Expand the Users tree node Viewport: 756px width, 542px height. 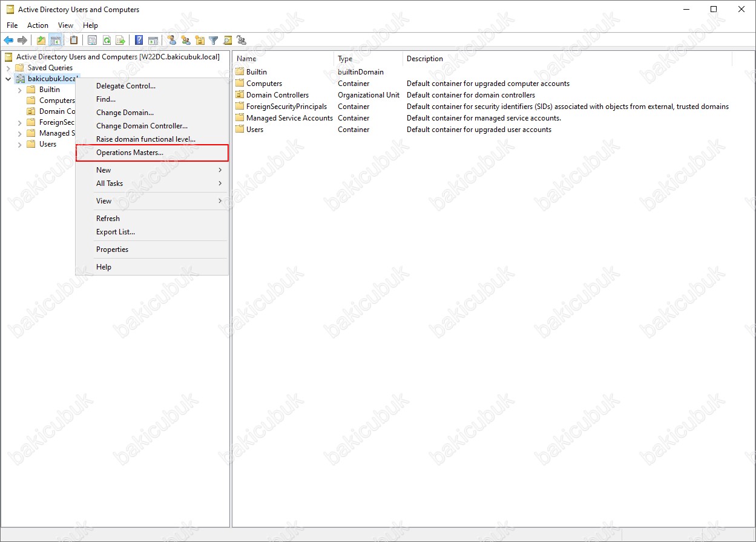[20, 144]
